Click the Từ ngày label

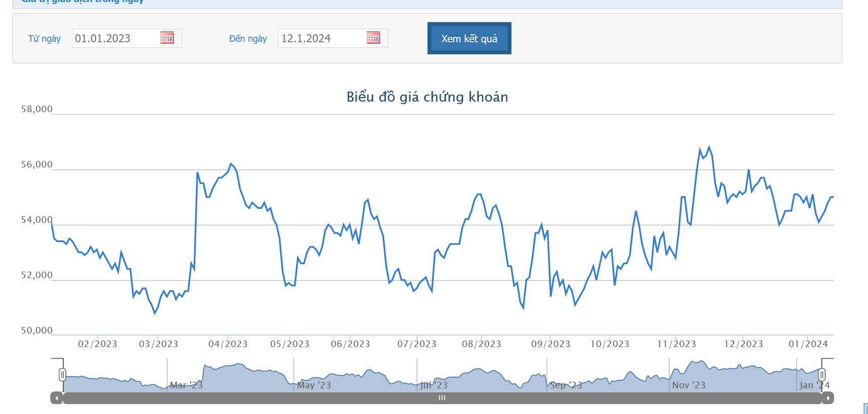[44, 39]
